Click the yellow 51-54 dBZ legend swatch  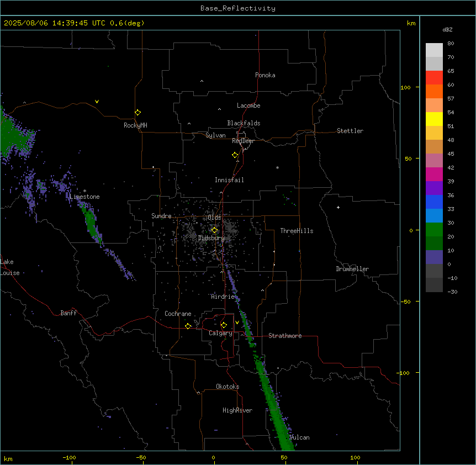434,119
